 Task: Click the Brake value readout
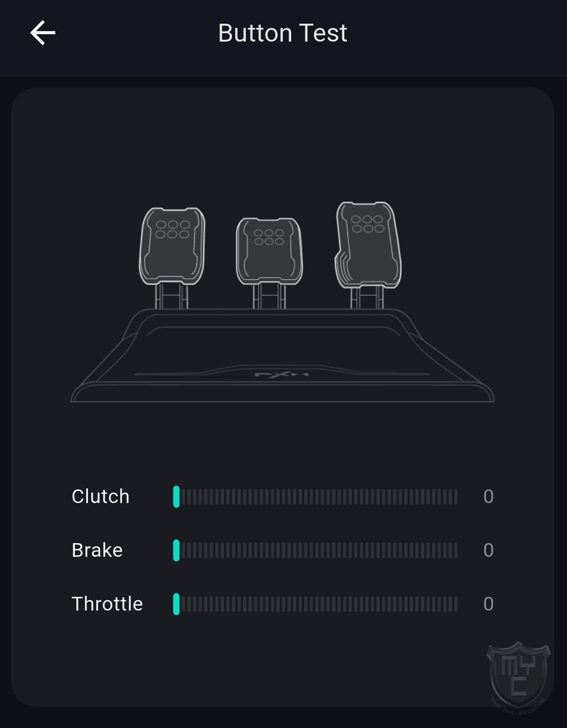(x=488, y=550)
